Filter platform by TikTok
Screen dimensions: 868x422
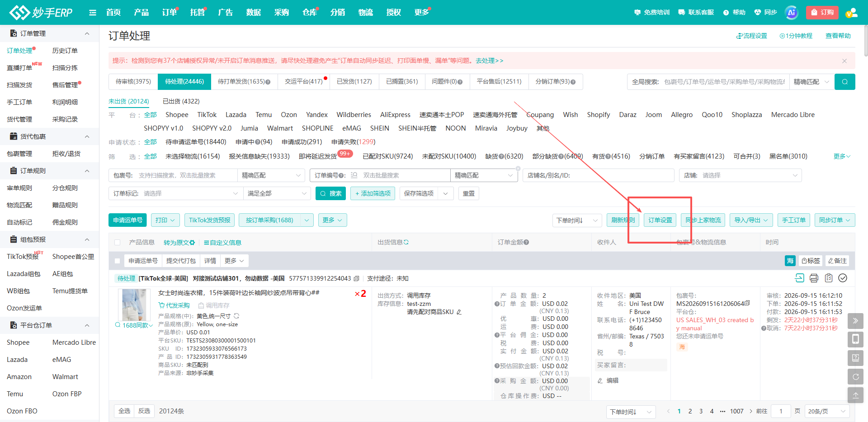coord(207,115)
